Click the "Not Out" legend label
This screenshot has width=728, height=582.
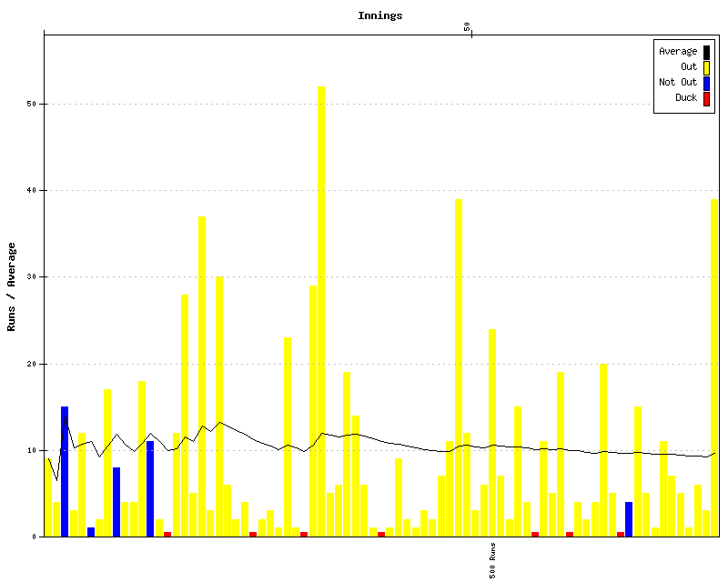click(678, 82)
